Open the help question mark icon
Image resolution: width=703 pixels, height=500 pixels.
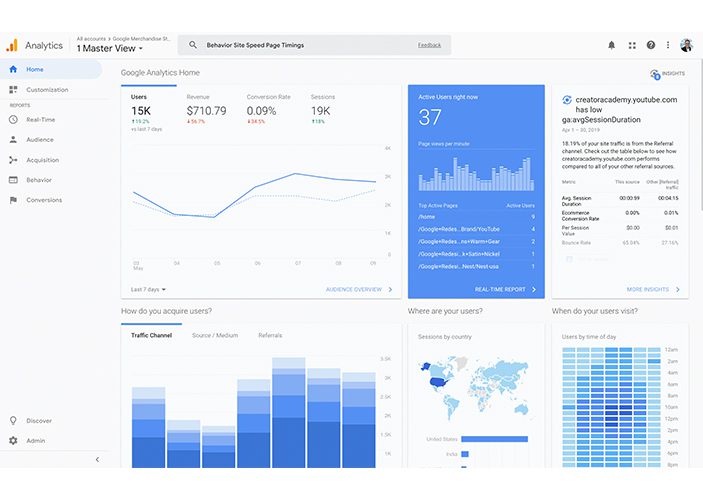click(x=651, y=45)
